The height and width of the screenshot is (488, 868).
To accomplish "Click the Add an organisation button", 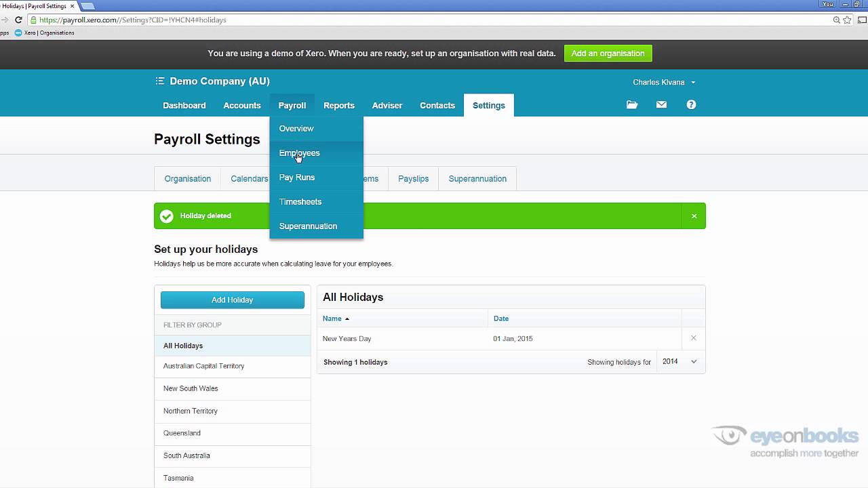I will point(608,54).
